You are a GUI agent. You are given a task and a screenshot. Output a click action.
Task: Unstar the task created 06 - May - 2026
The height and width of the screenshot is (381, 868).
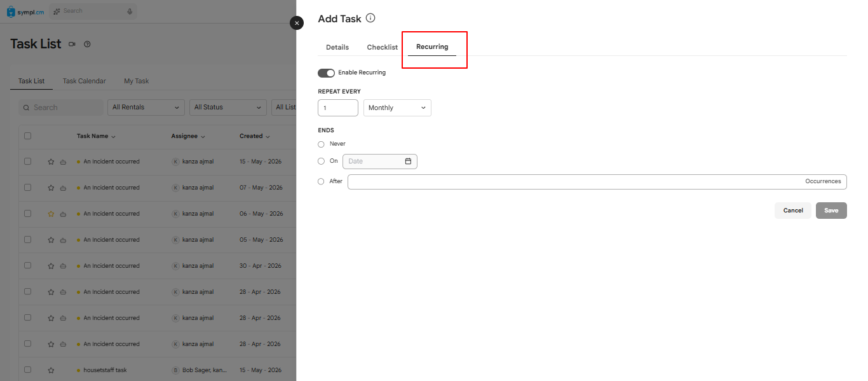(x=51, y=214)
